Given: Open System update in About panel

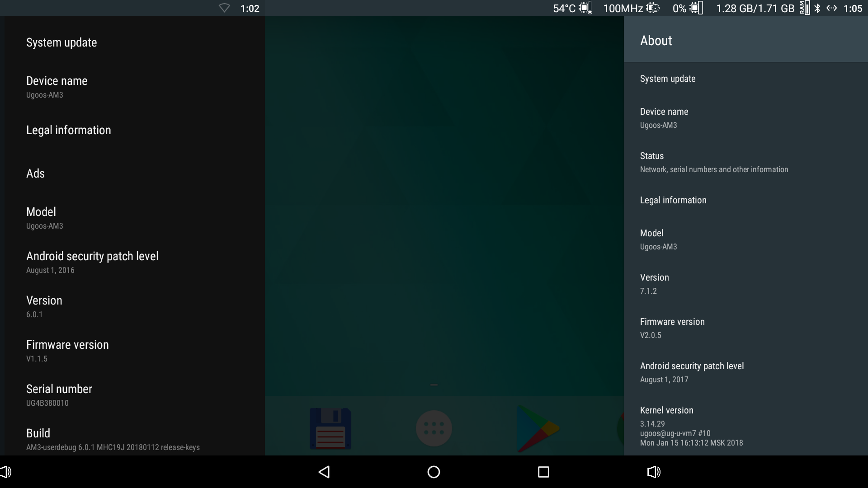Looking at the screenshot, I should click(x=746, y=79).
